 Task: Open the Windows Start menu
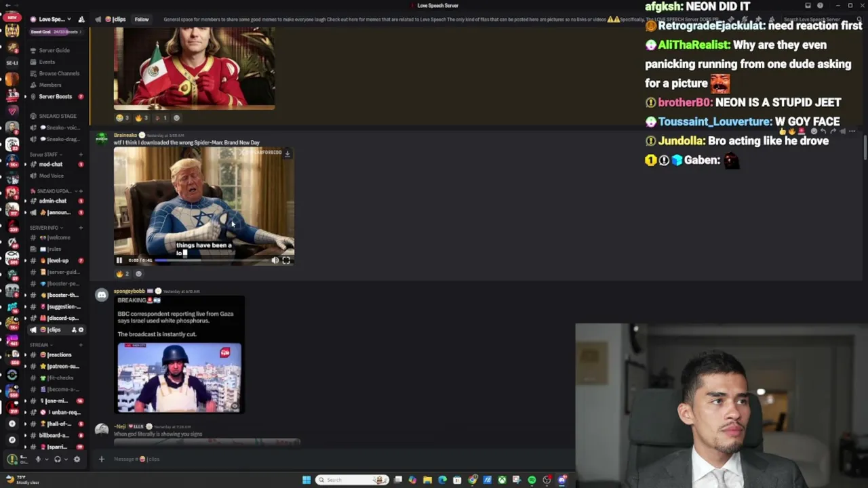click(307, 480)
